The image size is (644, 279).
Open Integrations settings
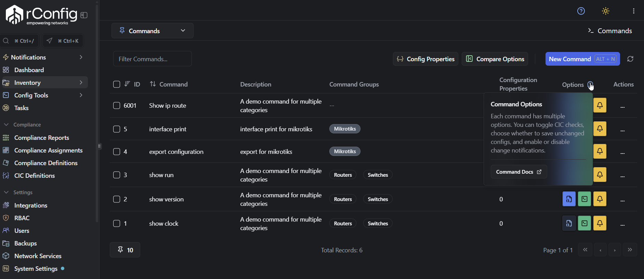tap(31, 205)
